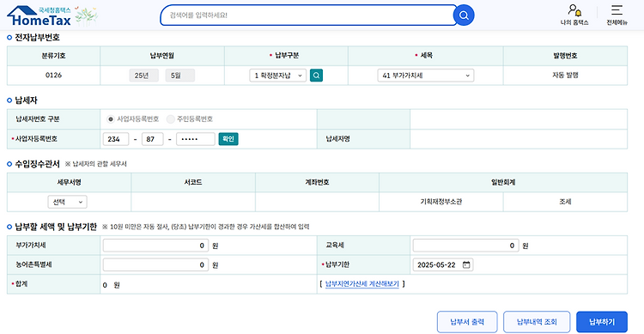This screenshot has height=334, width=644.
Task: Click the teal search icon beside 납부구분
Action: click(x=316, y=76)
